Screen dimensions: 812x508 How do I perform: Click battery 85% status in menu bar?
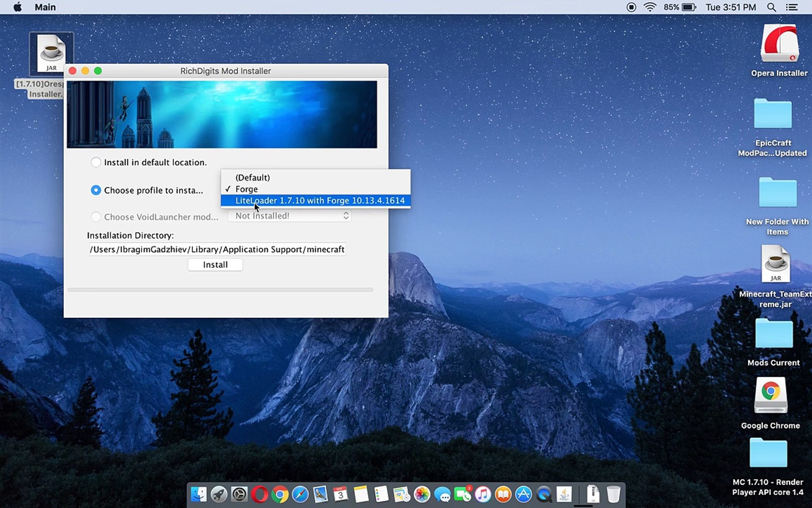pyautogui.click(x=680, y=7)
